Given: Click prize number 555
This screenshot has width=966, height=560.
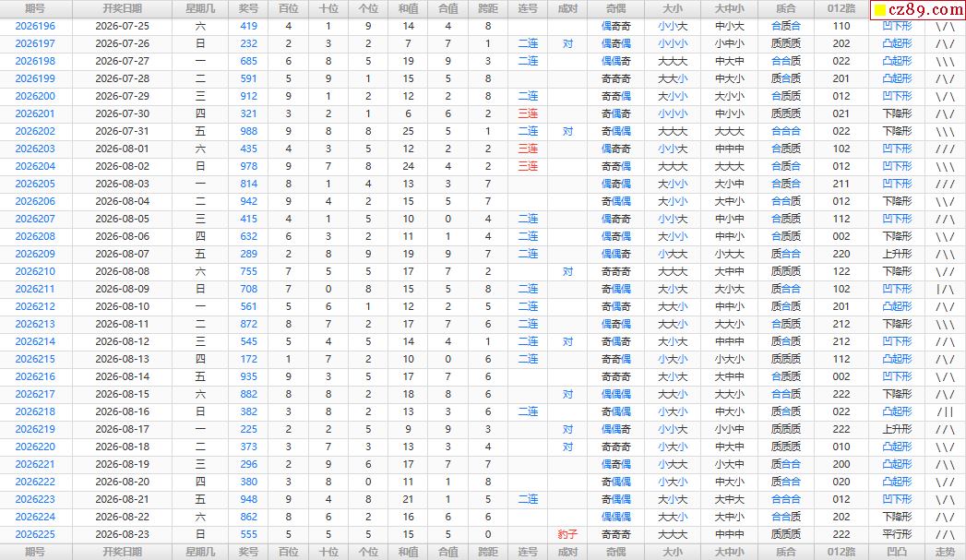Looking at the screenshot, I should (249, 535).
